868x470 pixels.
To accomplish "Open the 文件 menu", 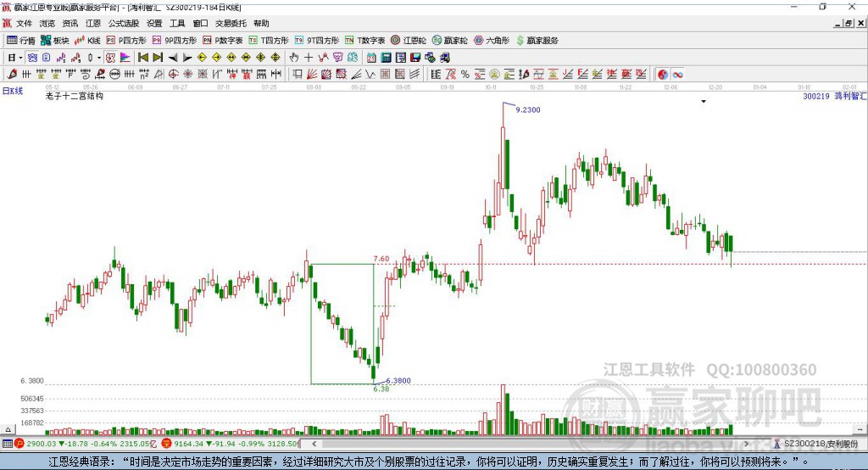I will [x=24, y=23].
